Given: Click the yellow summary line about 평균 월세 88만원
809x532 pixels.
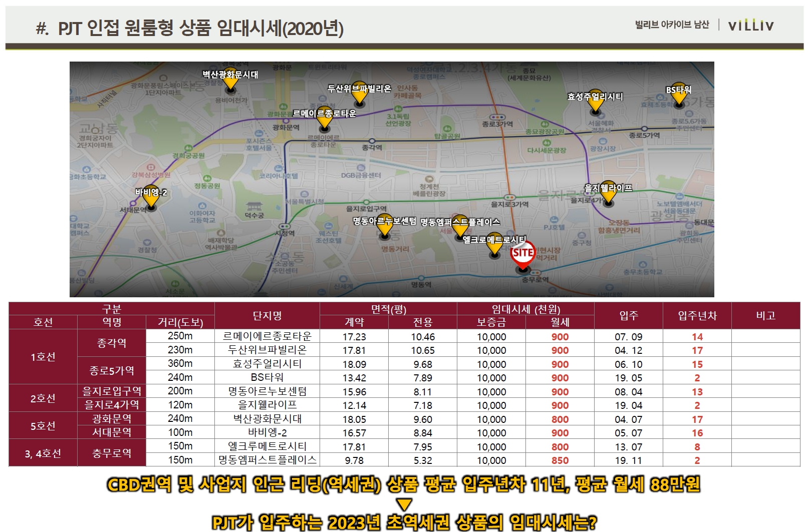Looking at the screenshot, I should [404, 484].
